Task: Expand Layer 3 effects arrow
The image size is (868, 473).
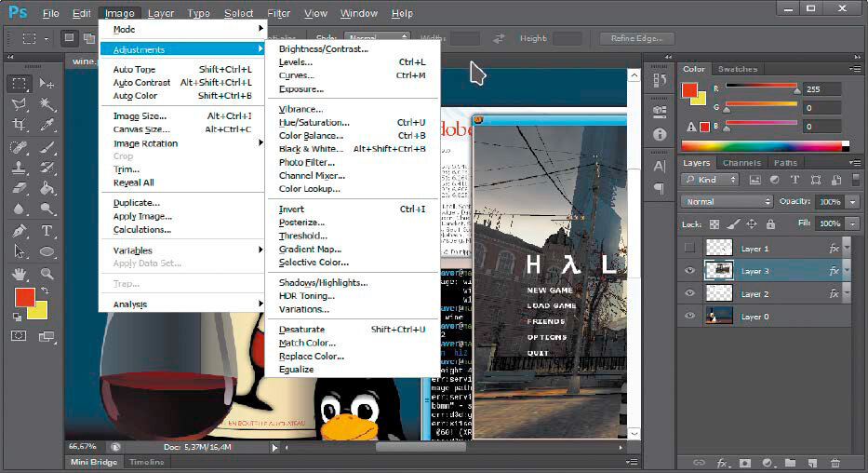Action: pos(847,271)
